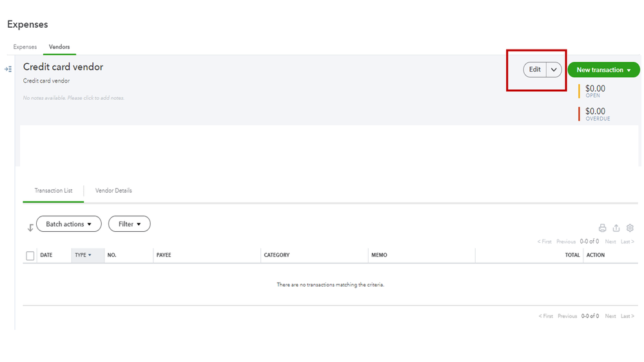Image resolution: width=644 pixels, height=362 pixels.
Task: Click the Edit vendor button
Action: pyautogui.click(x=535, y=70)
